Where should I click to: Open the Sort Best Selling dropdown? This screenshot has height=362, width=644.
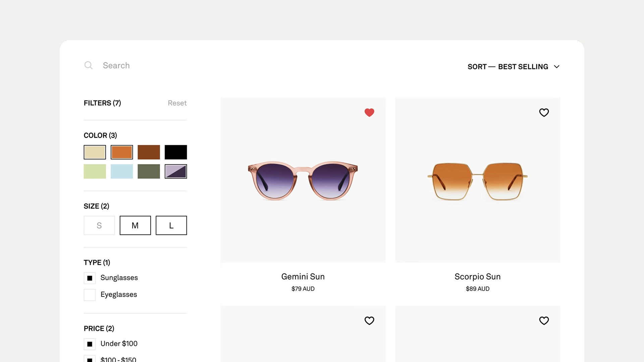pos(514,67)
